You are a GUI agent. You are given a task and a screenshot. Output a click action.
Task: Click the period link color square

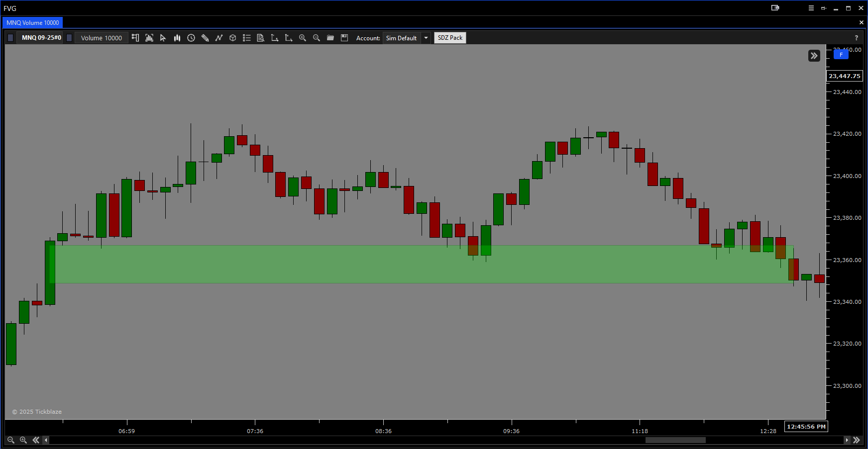69,38
